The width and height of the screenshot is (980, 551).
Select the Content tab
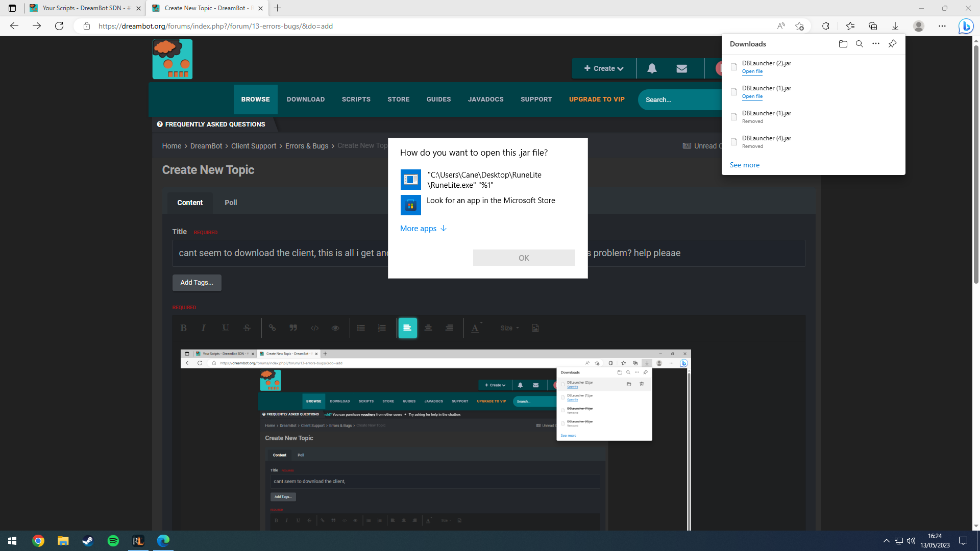[x=190, y=203]
